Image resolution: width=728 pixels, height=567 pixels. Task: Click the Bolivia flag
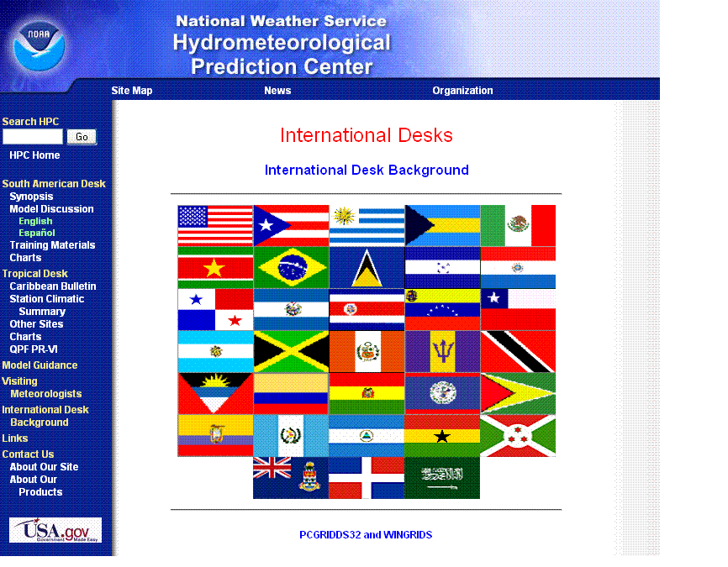pyautogui.click(x=367, y=393)
